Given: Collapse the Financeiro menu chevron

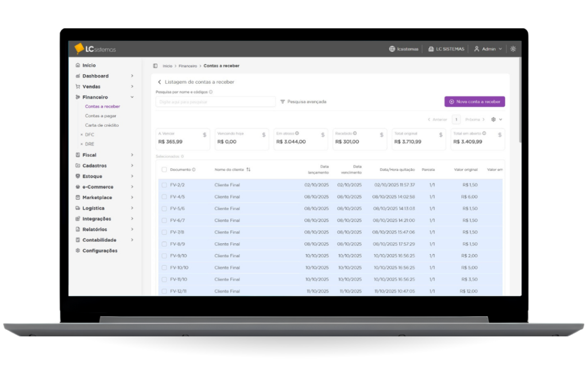Looking at the screenshot, I should (132, 97).
